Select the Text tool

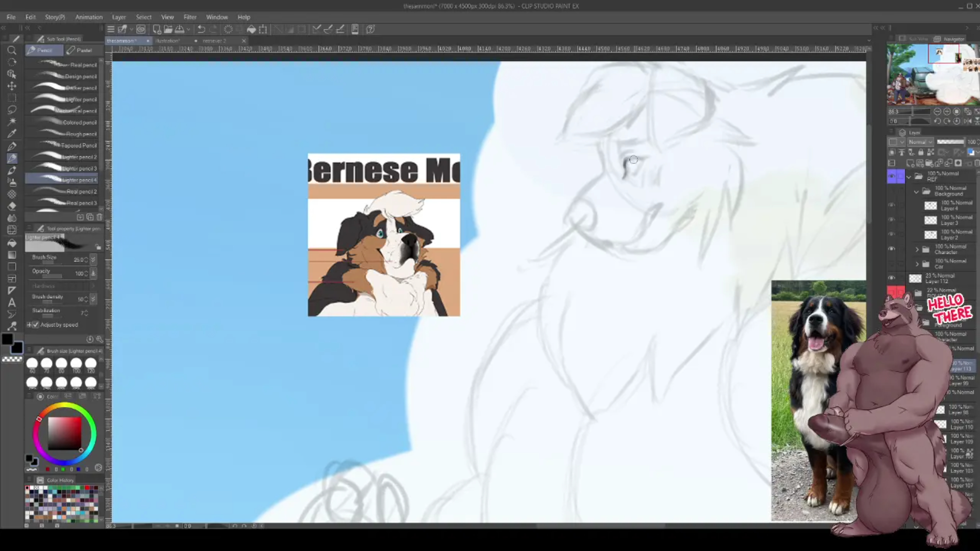click(12, 302)
